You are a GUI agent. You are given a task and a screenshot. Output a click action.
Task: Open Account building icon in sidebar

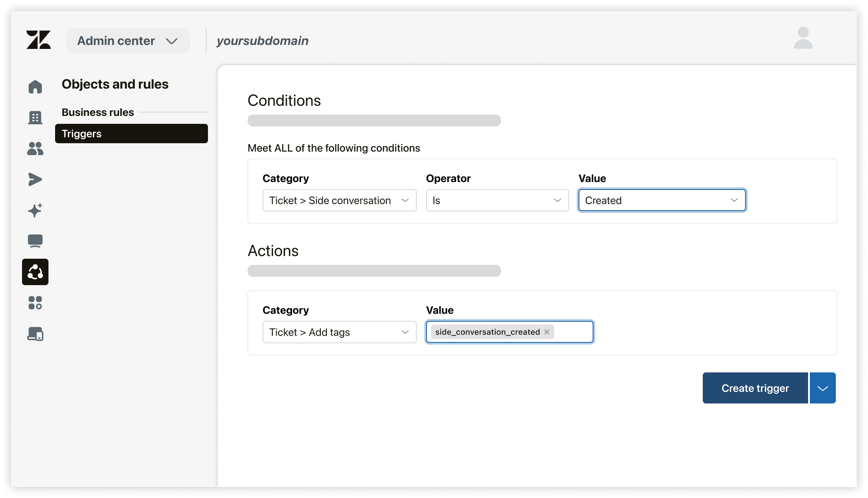tap(35, 118)
